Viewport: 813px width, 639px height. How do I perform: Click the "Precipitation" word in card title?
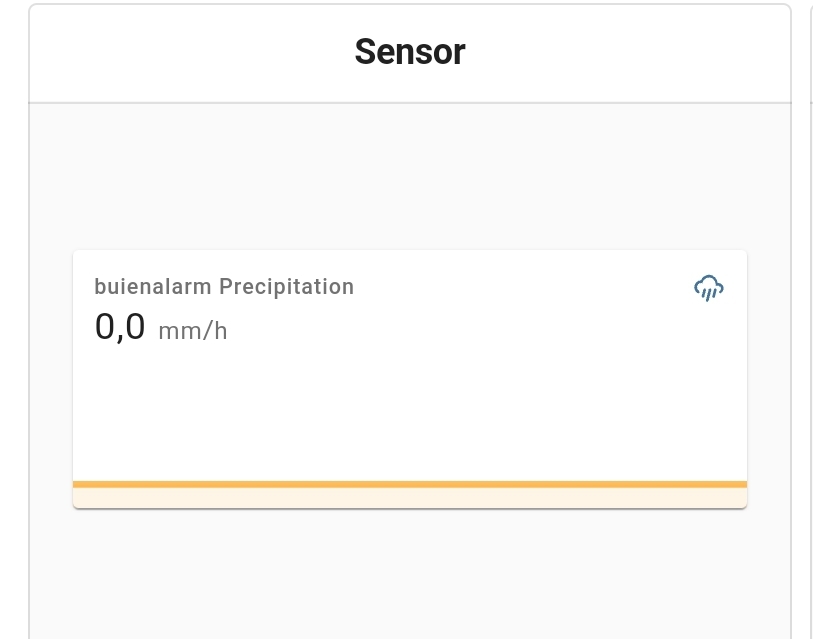pyautogui.click(x=286, y=287)
